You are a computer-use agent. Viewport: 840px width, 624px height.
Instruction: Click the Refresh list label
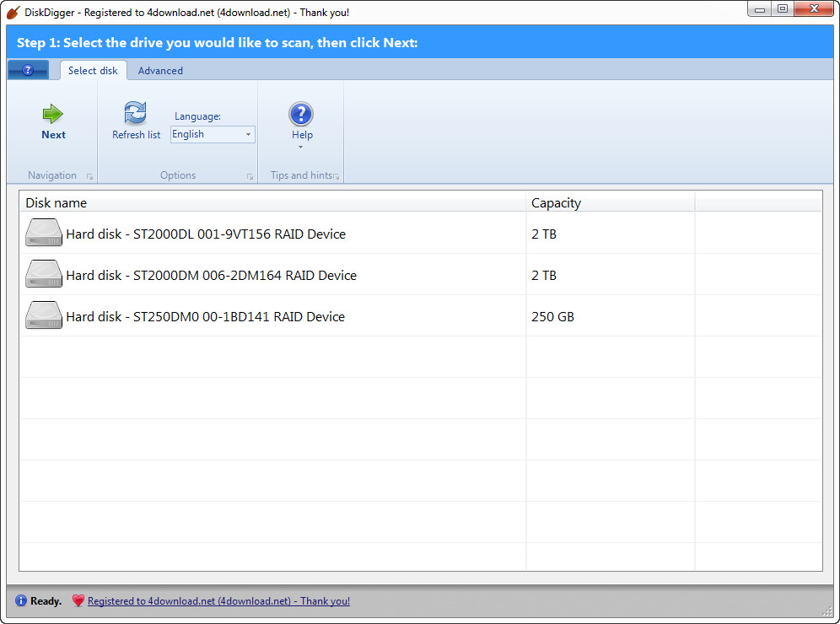[136, 135]
